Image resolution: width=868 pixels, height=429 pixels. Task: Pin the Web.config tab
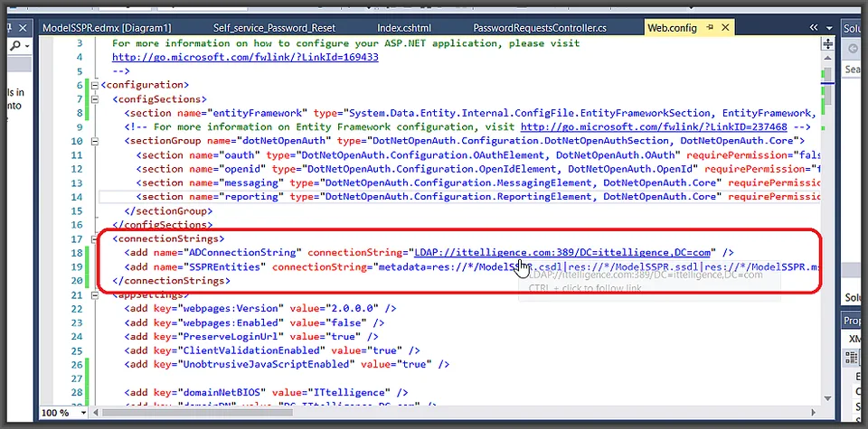(711, 28)
